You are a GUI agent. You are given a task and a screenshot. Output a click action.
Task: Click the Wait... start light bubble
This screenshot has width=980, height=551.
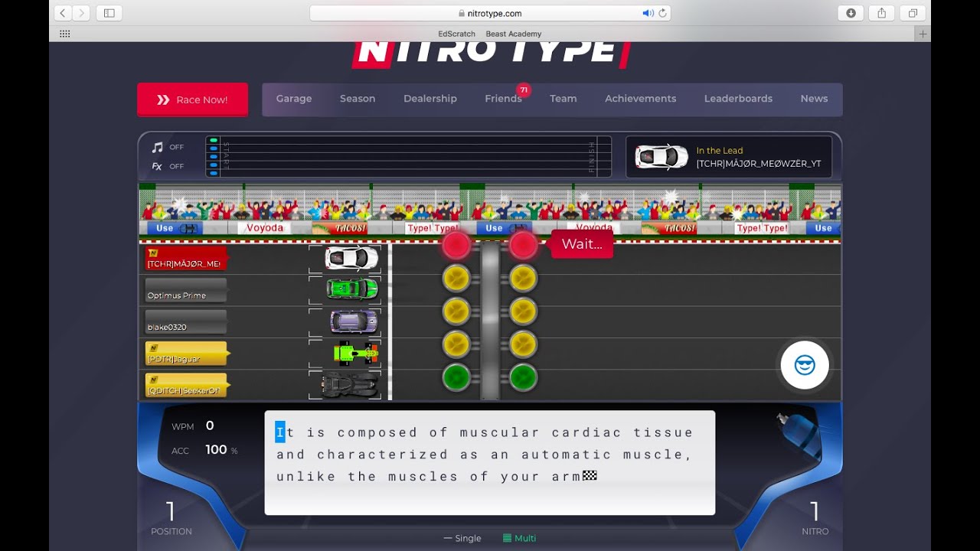[x=582, y=244]
